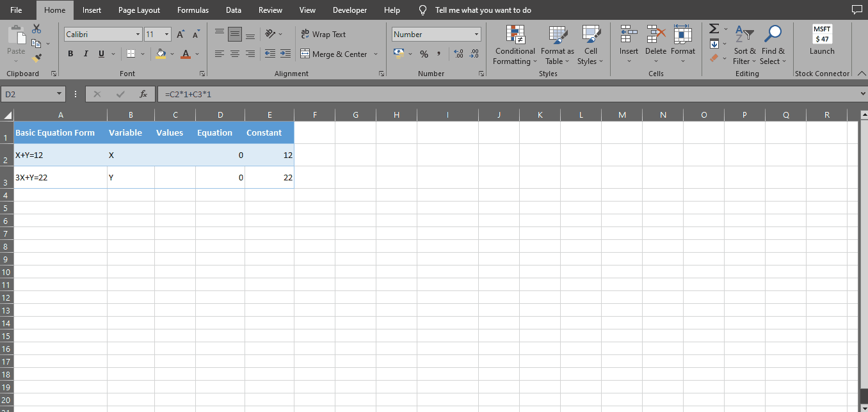Apply bold formatting to selection
Image resolution: width=868 pixels, height=412 pixels.
click(70, 54)
